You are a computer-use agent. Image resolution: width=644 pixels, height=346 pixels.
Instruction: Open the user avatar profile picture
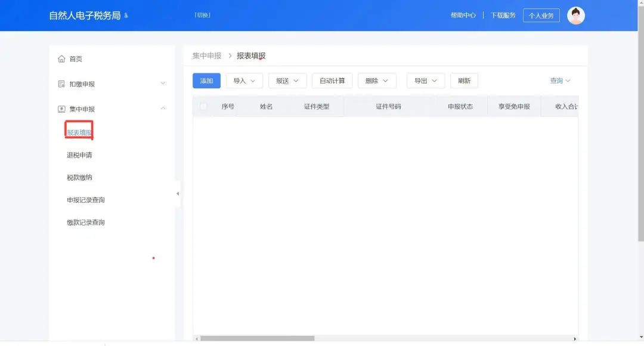point(575,16)
